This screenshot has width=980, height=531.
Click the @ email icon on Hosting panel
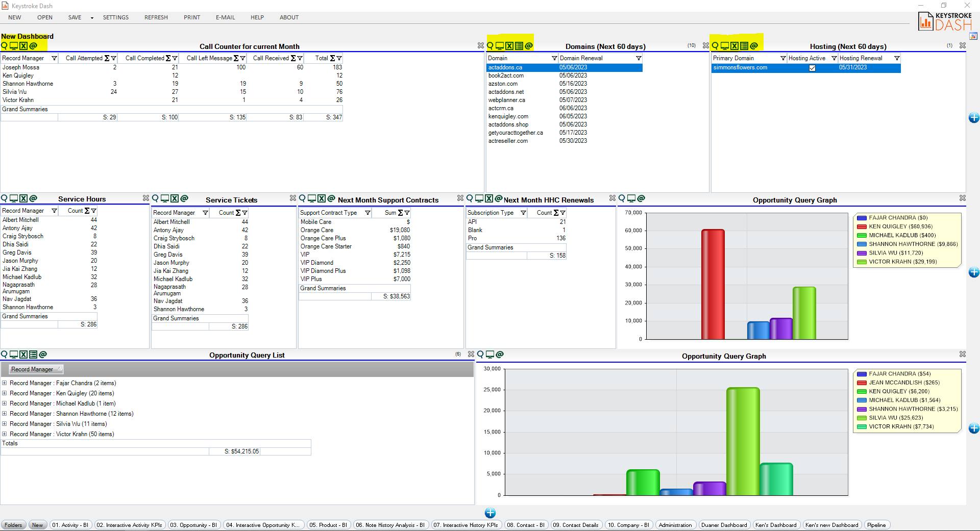[754, 46]
